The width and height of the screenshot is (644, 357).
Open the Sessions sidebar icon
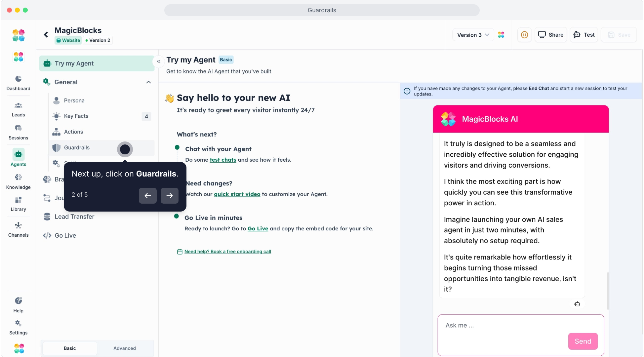point(18,132)
